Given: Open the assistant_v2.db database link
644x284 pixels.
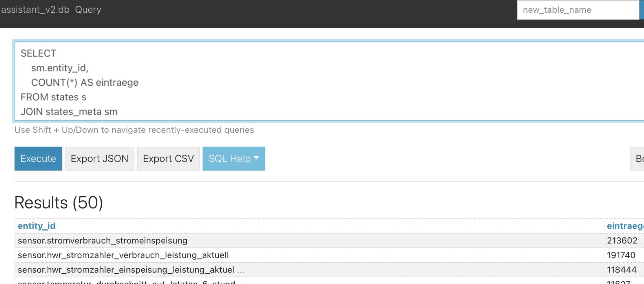Looking at the screenshot, I should 35,10.
